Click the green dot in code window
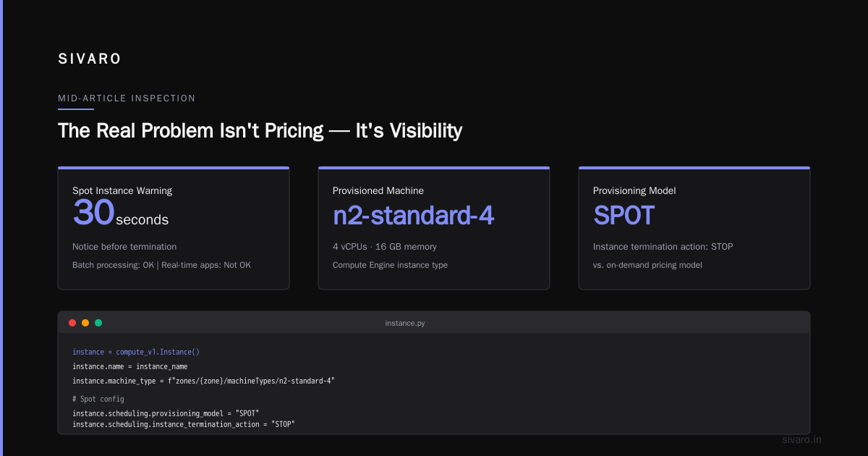 [98, 323]
